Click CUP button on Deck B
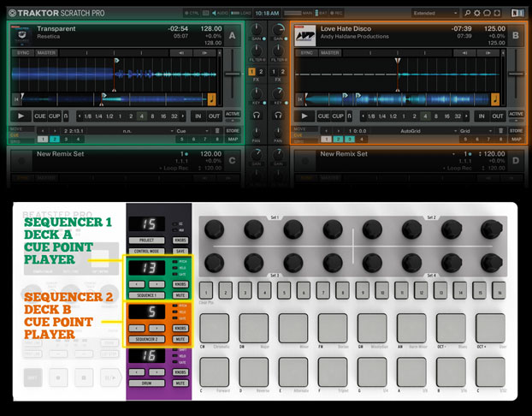The height and width of the screenshot is (416, 532). [338, 116]
